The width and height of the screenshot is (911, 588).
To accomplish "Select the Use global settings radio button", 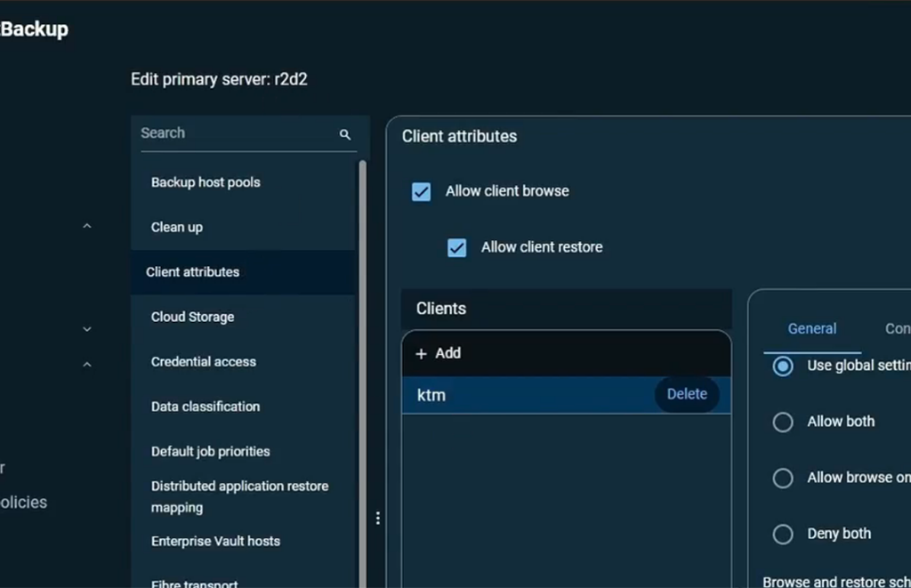I will [x=783, y=366].
